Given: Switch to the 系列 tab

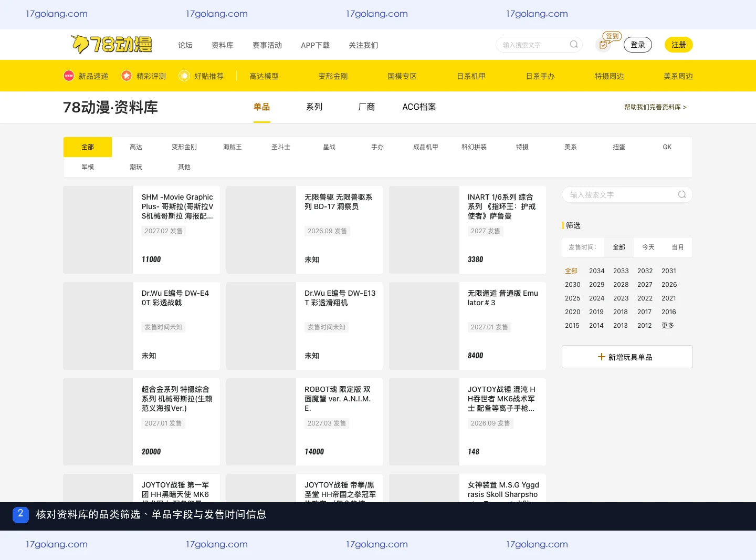Looking at the screenshot, I should point(314,107).
